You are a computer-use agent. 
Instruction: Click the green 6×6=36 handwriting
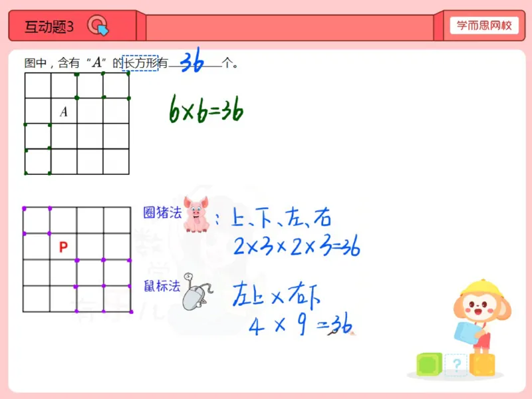[206, 109]
